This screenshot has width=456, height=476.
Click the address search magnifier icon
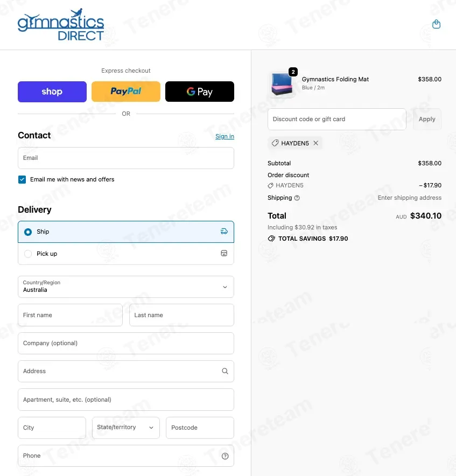[x=225, y=371]
